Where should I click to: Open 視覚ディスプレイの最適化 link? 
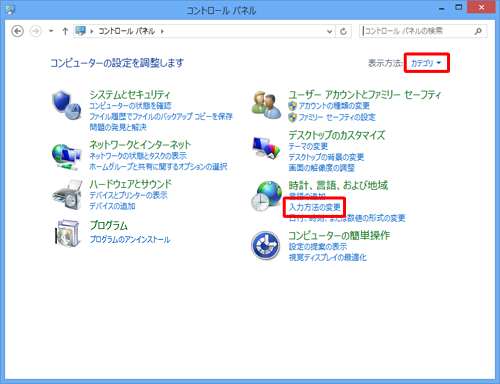(328, 257)
